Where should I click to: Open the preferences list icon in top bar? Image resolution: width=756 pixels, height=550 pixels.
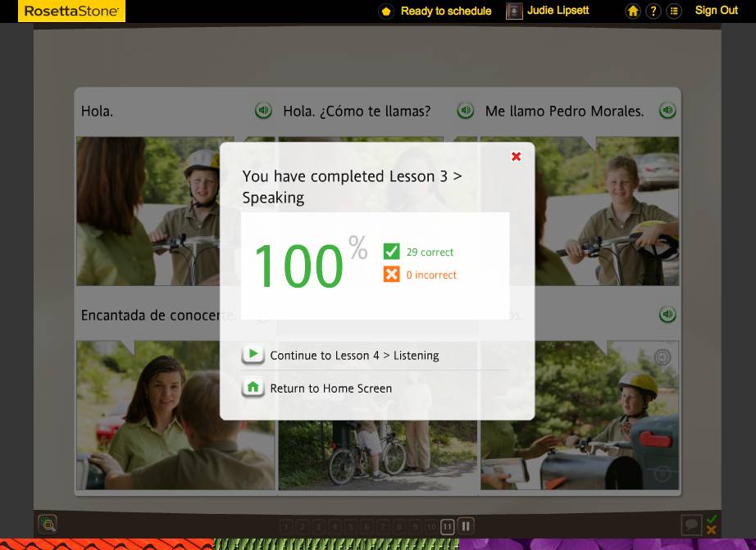click(674, 11)
